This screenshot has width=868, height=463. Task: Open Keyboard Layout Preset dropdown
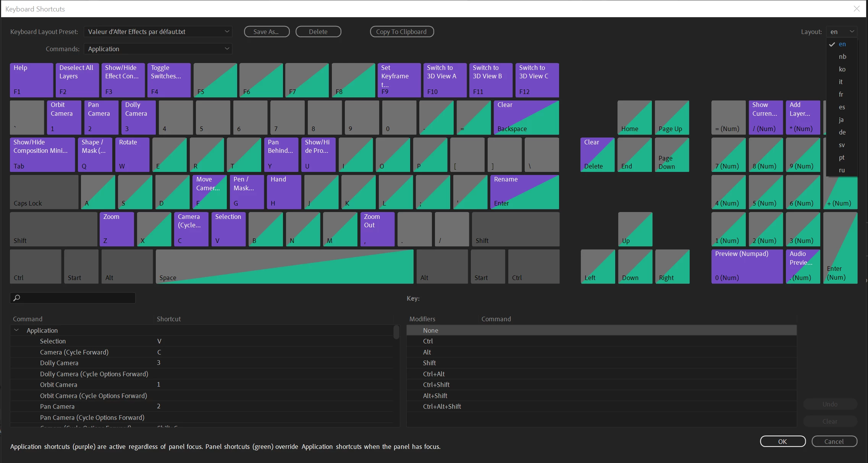point(158,32)
